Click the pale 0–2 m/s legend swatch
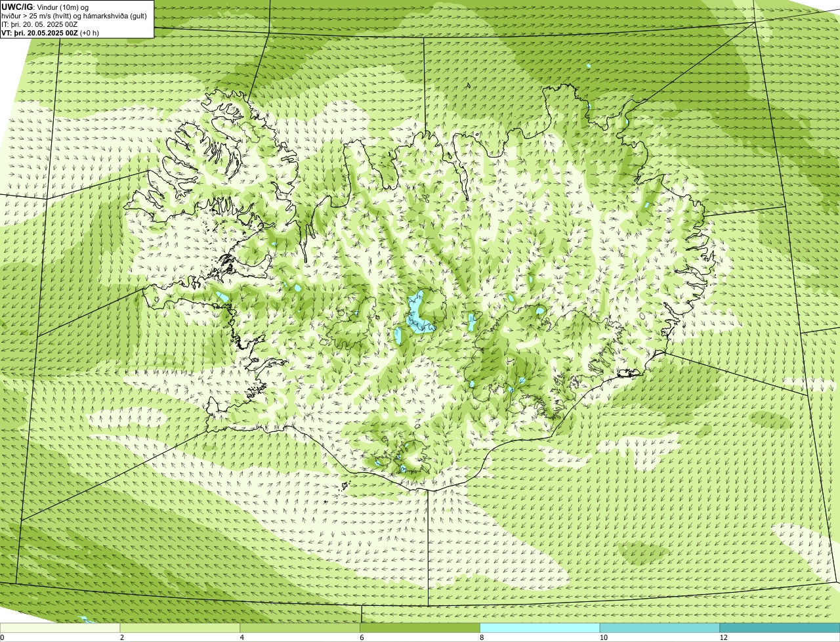 [x=60, y=628]
